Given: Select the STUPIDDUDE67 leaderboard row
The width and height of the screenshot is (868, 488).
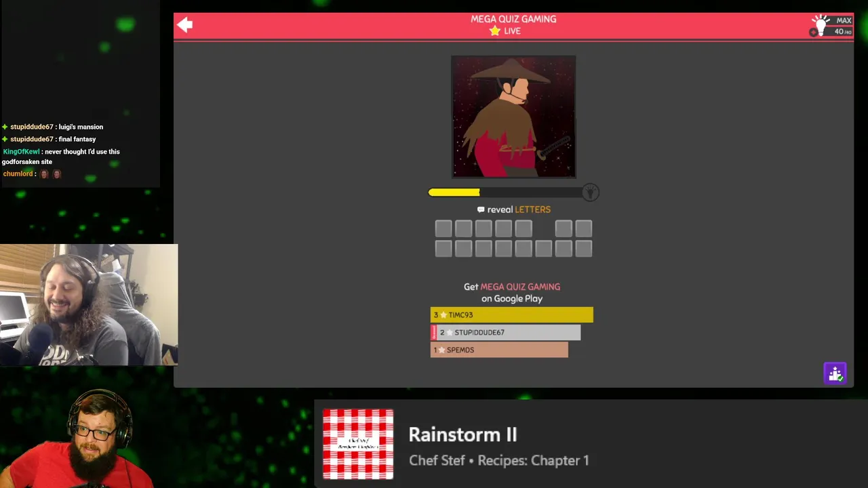Looking at the screenshot, I should [x=506, y=332].
